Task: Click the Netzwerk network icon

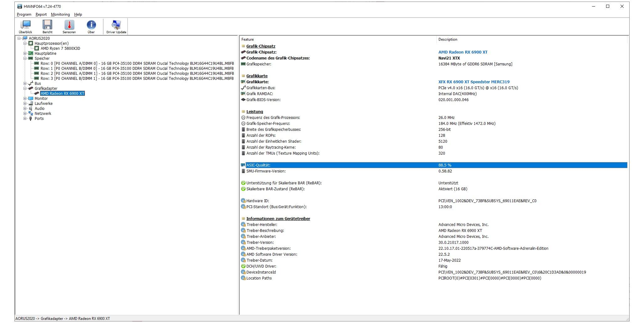Action: click(x=31, y=114)
